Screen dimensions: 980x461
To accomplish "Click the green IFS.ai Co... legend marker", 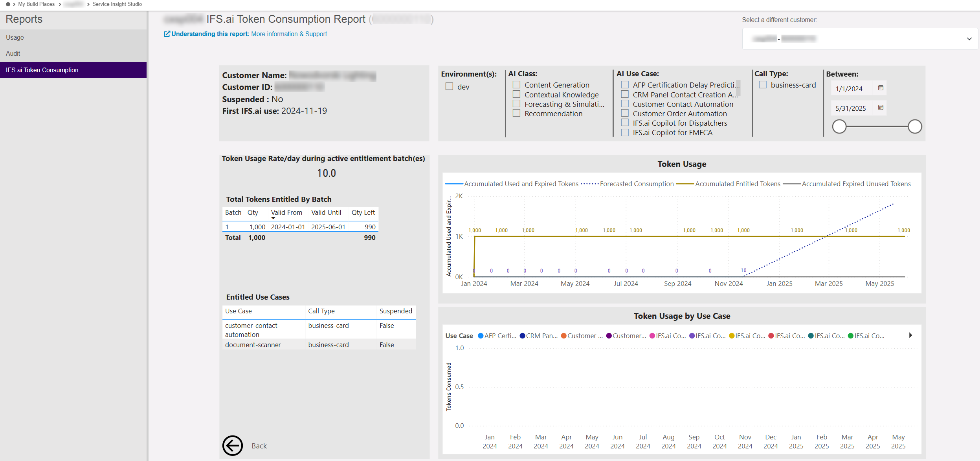I will 851,336.
